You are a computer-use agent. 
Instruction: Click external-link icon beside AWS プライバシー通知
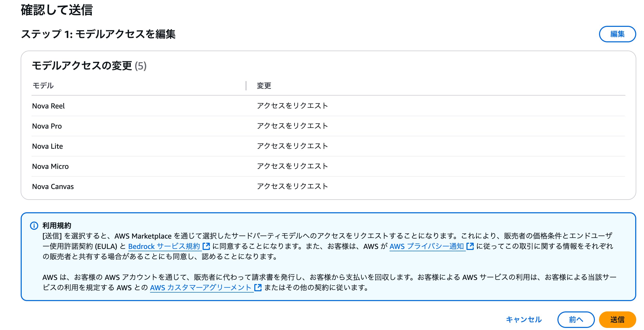coord(470,246)
